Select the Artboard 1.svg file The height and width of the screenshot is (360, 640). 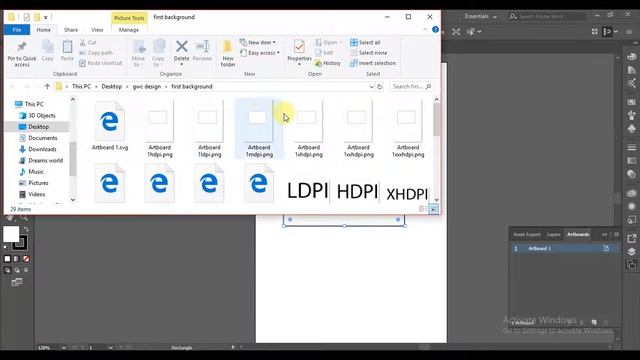(110, 126)
